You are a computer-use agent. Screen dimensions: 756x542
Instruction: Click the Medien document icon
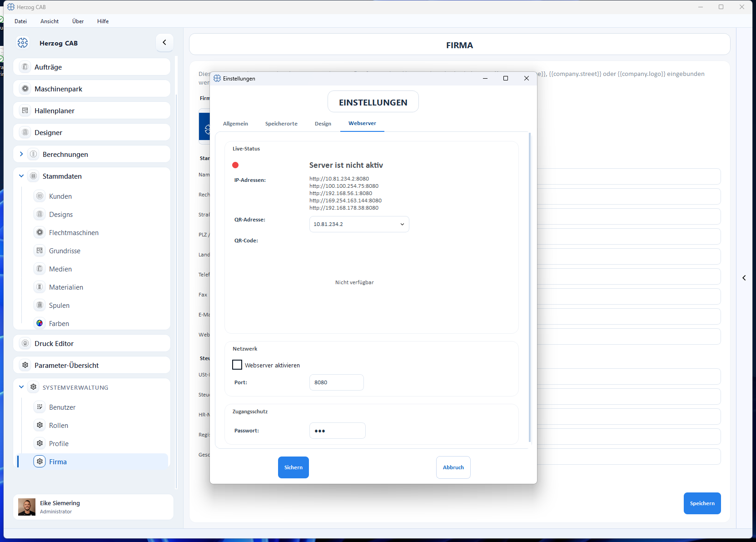coord(40,269)
